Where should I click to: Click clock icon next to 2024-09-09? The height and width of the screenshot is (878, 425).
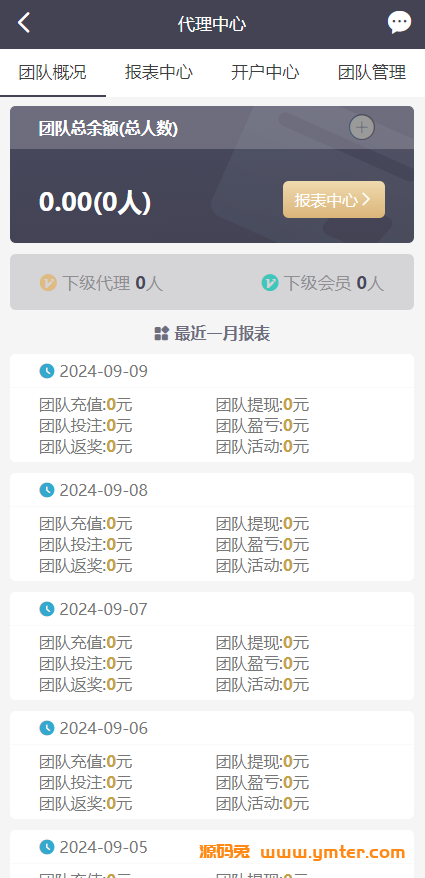(x=47, y=371)
